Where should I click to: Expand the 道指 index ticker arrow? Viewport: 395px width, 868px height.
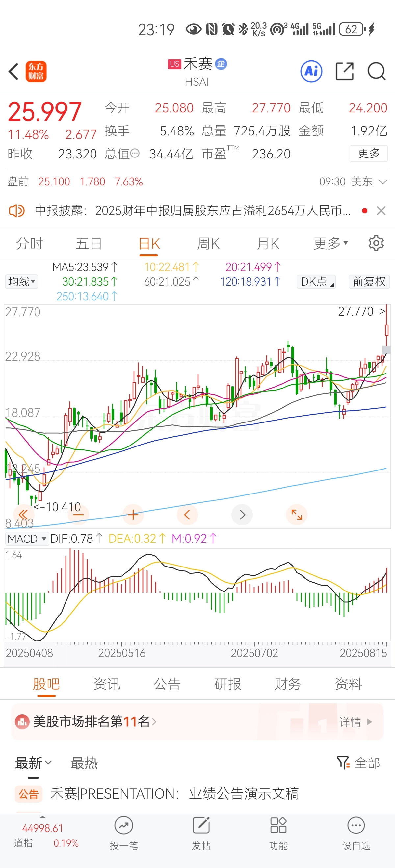point(42,817)
